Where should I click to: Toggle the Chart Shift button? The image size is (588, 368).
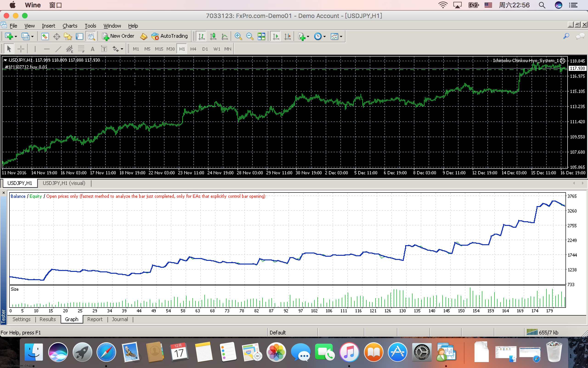pos(287,36)
